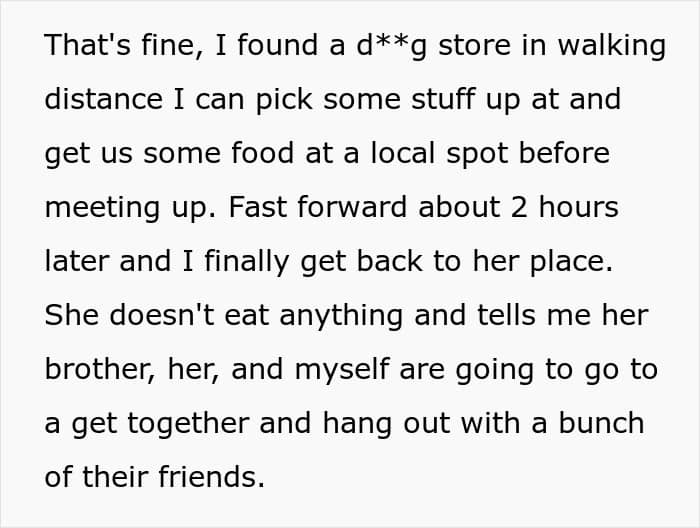The image size is (700, 528).
Task: Select the word "food"
Action: point(262,153)
